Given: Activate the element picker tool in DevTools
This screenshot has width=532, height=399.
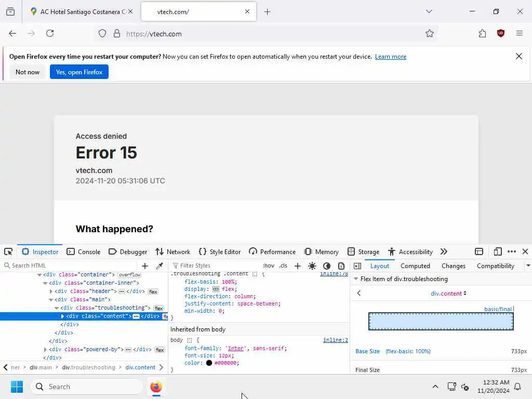Looking at the screenshot, I should [x=8, y=252].
